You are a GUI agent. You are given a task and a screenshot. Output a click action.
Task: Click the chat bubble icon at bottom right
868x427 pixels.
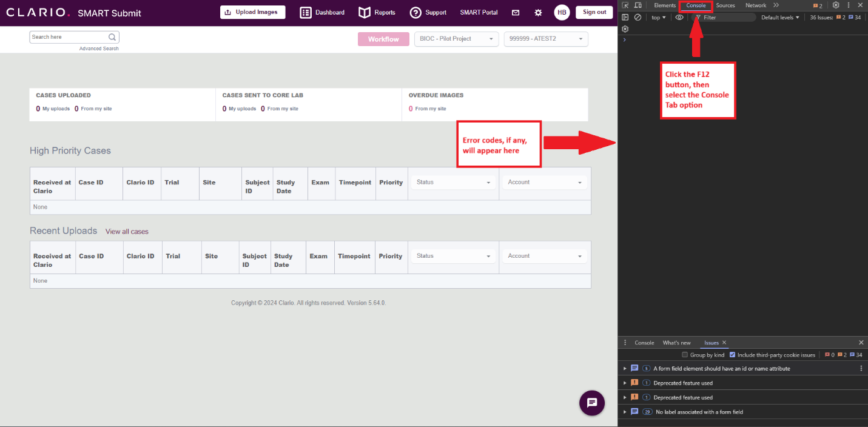591,403
